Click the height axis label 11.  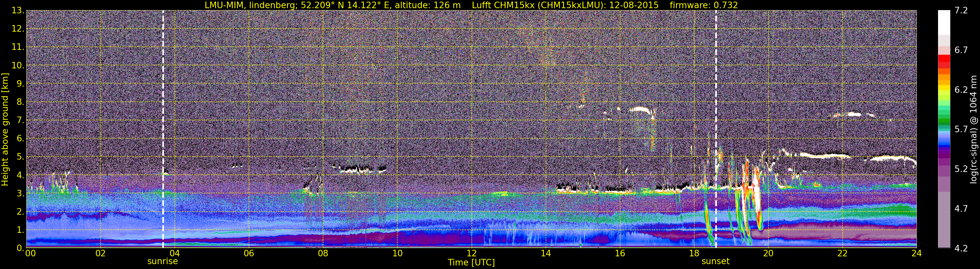pos(18,47)
